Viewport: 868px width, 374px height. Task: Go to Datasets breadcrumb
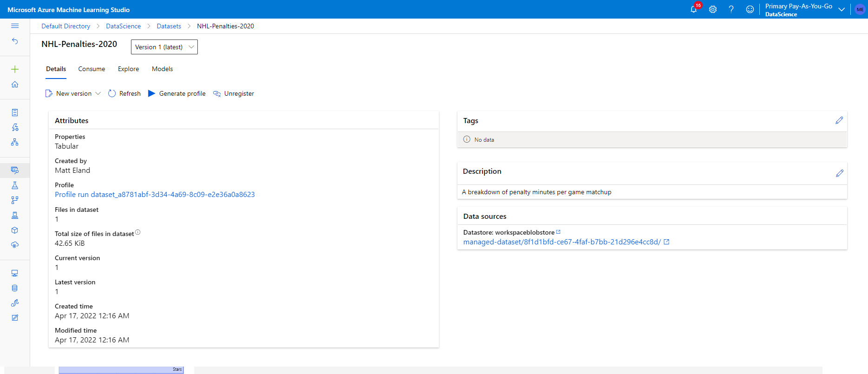pyautogui.click(x=169, y=26)
